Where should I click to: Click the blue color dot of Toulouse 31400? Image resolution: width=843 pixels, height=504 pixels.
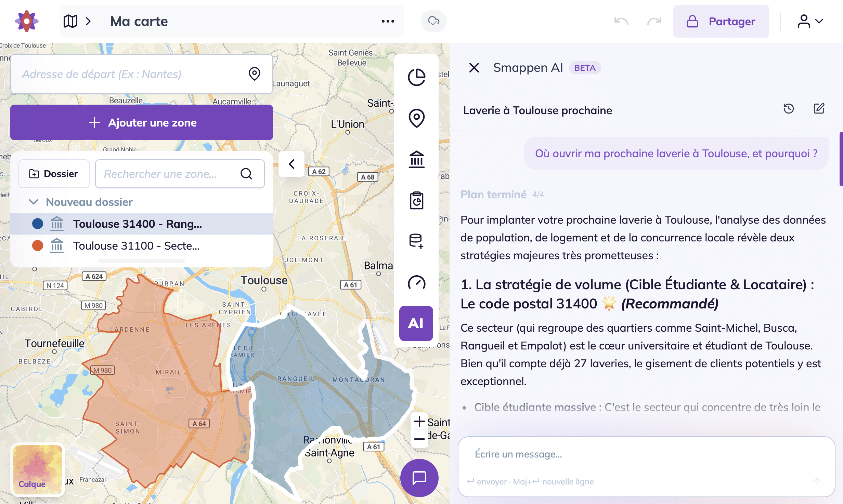coord(38,224)
